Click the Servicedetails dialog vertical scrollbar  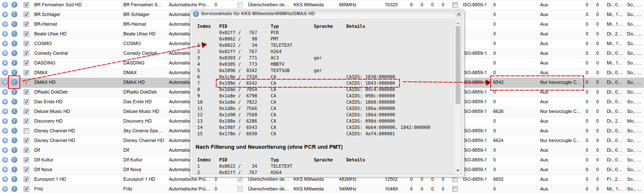tap(458, 65)
